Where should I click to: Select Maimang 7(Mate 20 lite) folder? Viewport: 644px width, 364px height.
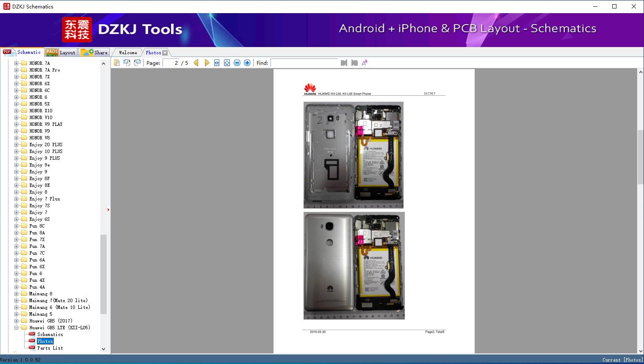[x=58, y=300]
